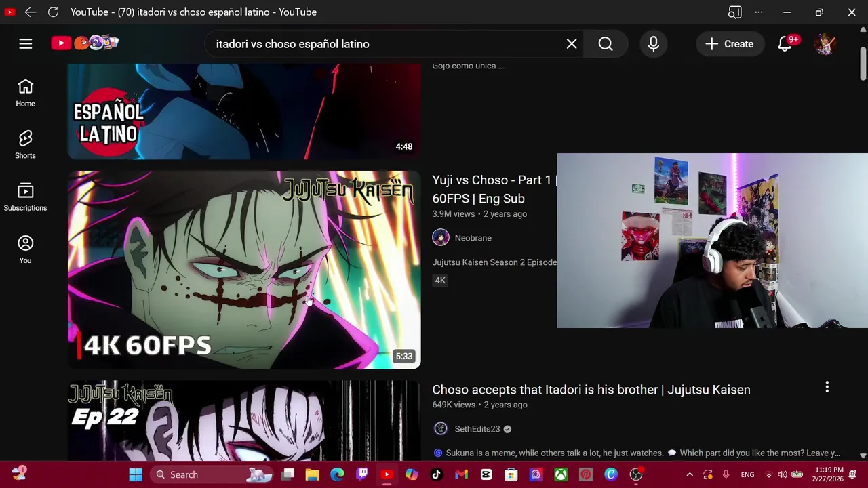Open 'Yuji vs Choso - Part 1' title
Screen dimensions: 868x488
click(494, 189)
